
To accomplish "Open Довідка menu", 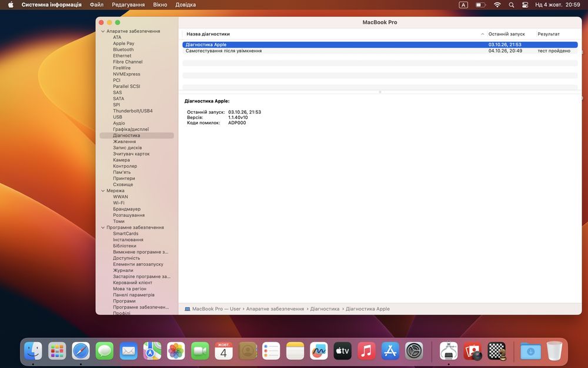I will tap(186, 5).
